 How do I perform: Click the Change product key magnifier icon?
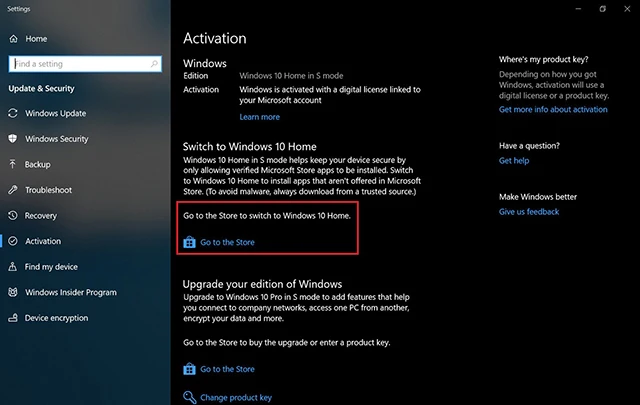[189, 397]
